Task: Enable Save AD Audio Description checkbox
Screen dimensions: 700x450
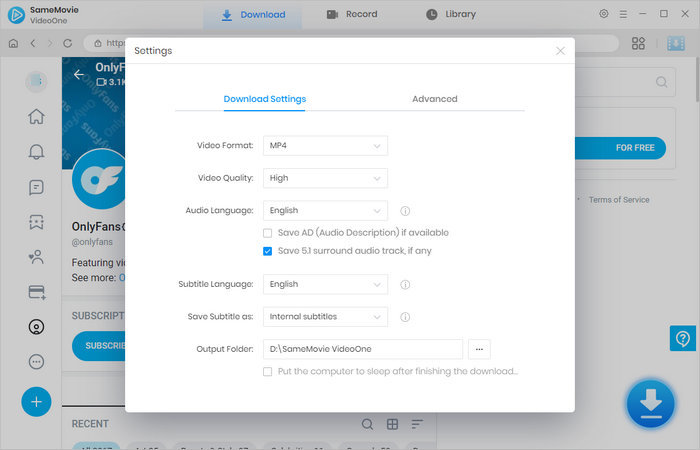Action: (x=267, y=233)
